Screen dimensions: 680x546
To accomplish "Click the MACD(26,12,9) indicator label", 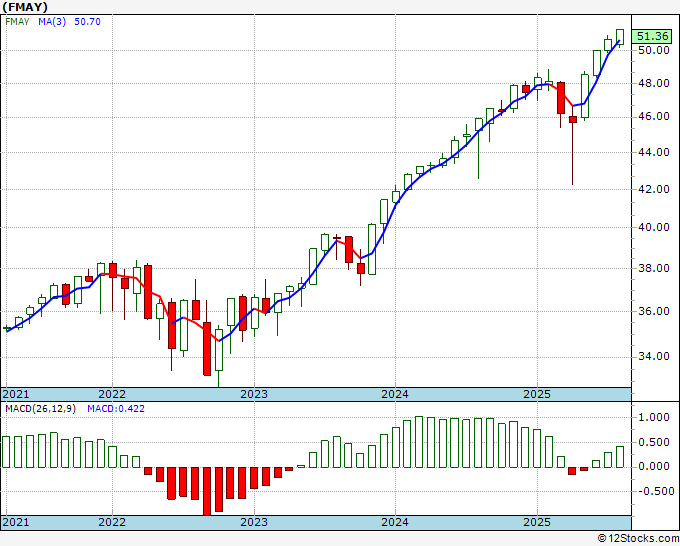I will [x=40, y=409].
